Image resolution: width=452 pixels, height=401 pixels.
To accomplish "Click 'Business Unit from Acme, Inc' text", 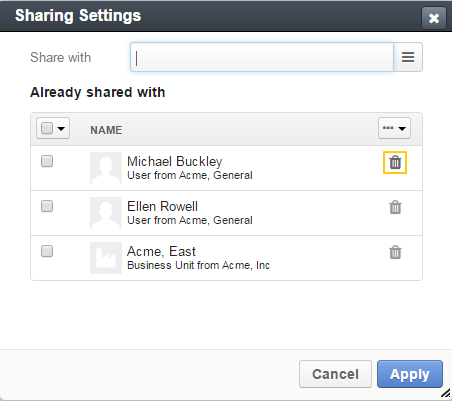I will pyautogui.click(x=198, y=265).
